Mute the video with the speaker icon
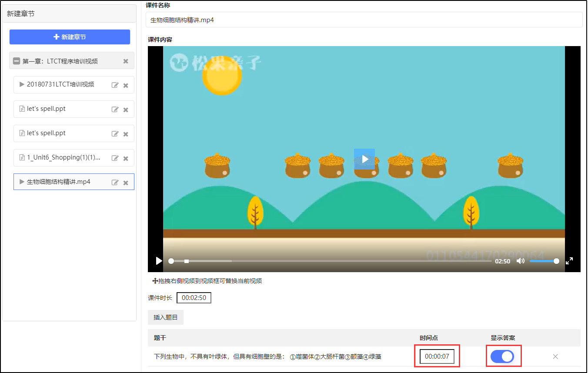This screenshot has height=373, width=588. pyautogui.click(x=520, y=261)
